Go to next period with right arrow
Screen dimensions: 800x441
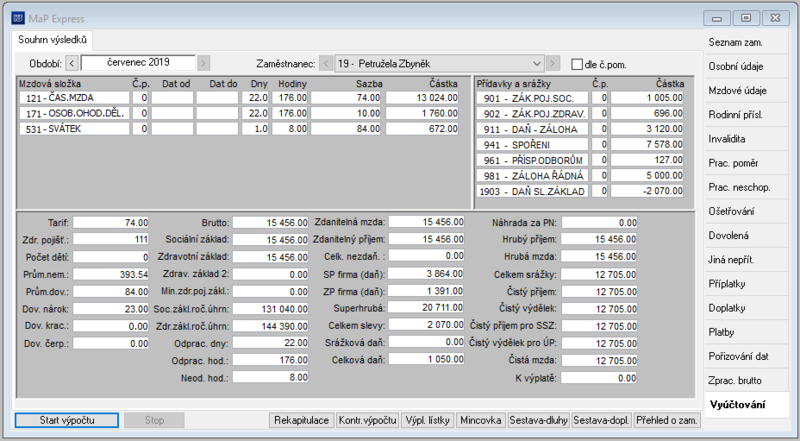tap(203, 64)
